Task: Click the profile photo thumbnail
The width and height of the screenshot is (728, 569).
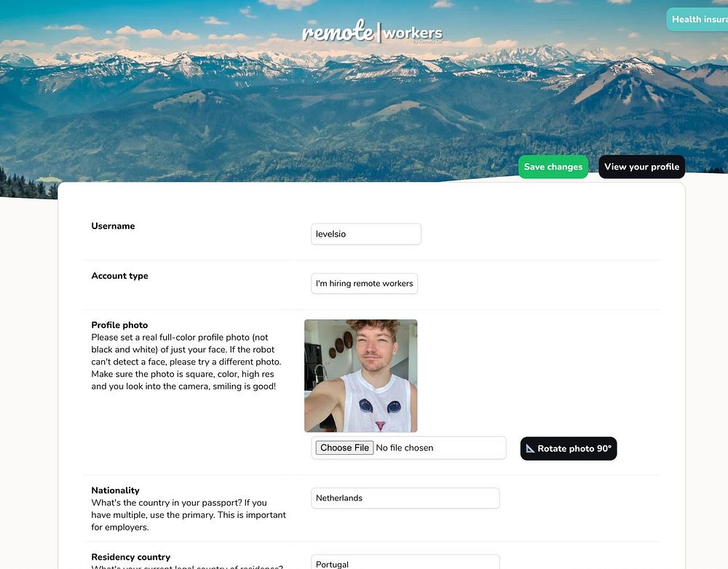Action: pyautogui.click(x=361, y=375)
